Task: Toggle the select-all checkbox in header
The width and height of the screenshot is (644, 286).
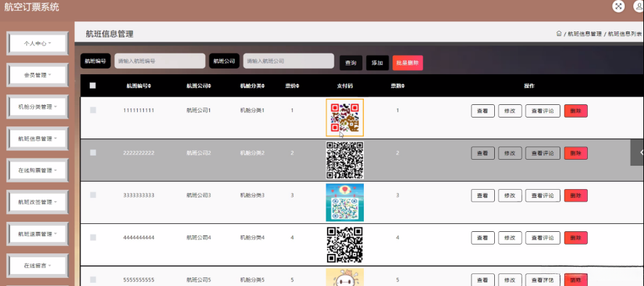Action: (x=93, y=86)
